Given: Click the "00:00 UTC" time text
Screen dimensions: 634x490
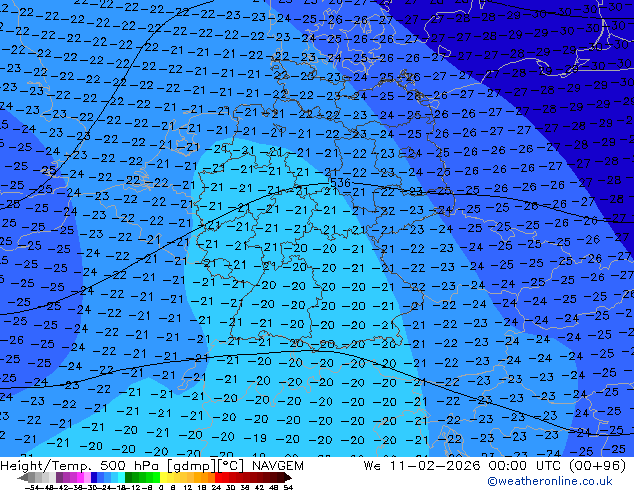Looking at the screenshot, I should coord(526,466).
